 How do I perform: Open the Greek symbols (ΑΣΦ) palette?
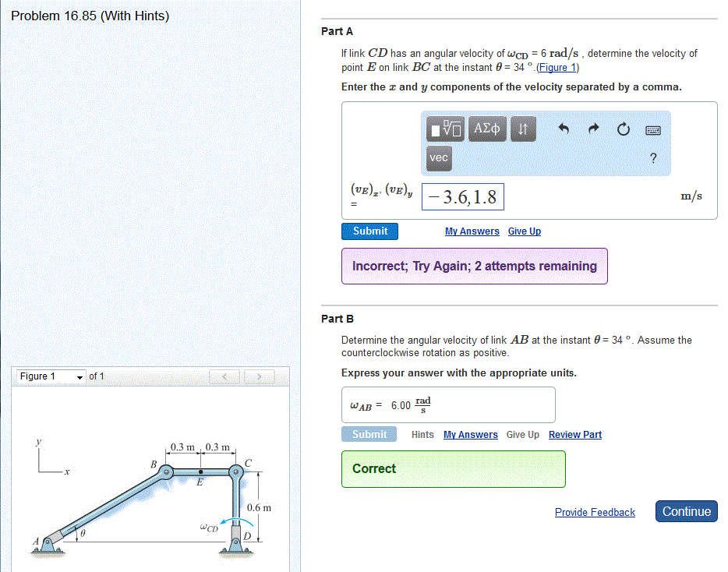tap(486, 129)
